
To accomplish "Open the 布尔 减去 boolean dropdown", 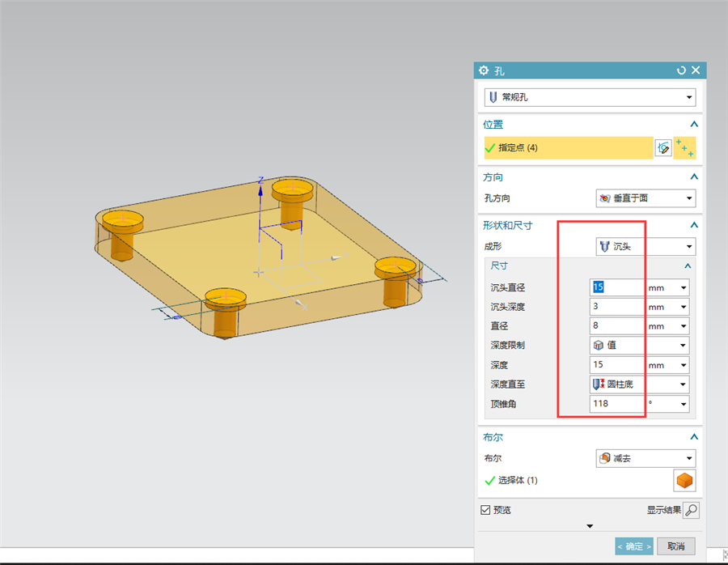I will 645,458.
